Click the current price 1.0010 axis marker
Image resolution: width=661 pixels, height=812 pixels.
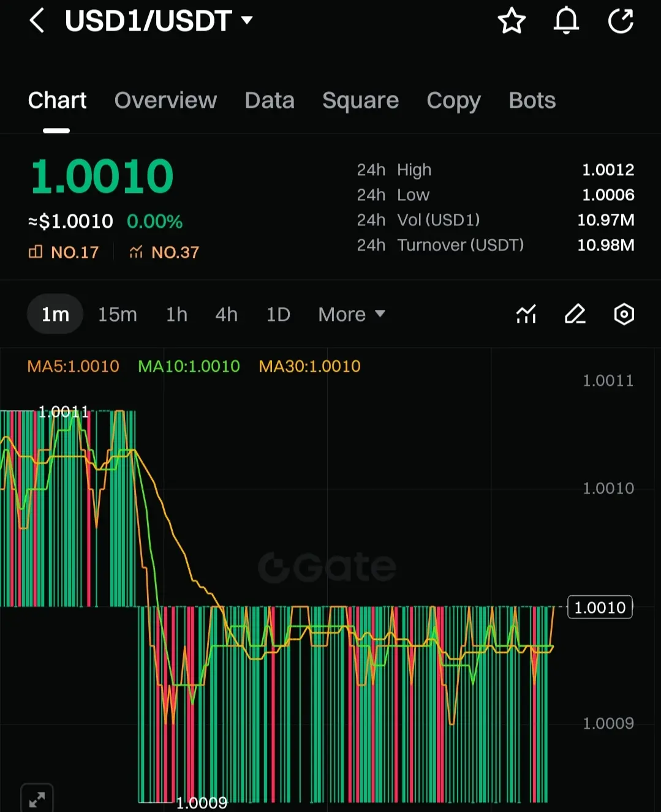point(600,607)
